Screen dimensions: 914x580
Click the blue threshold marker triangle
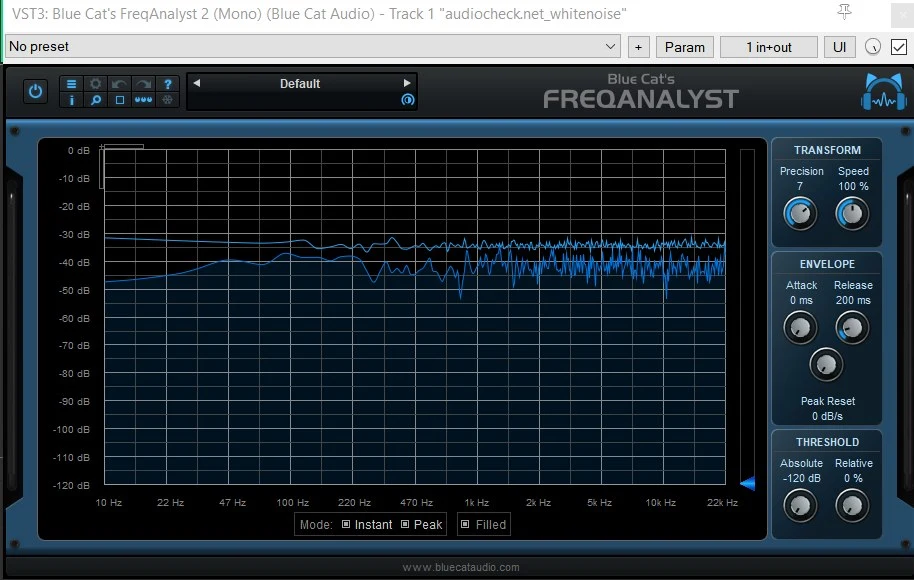[x=748, y=483]
